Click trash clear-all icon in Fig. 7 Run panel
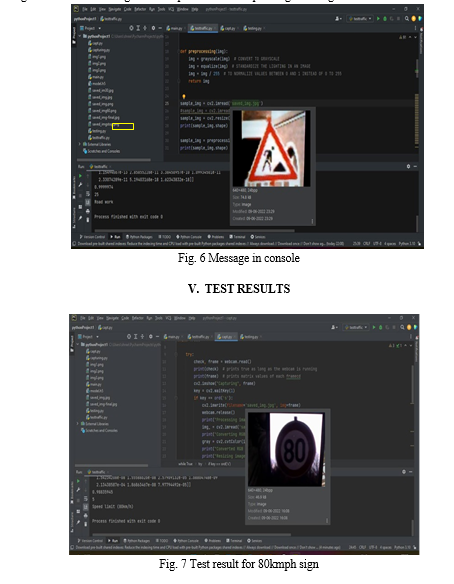This screenshot has height=584, width=454. tap(86, 524)
